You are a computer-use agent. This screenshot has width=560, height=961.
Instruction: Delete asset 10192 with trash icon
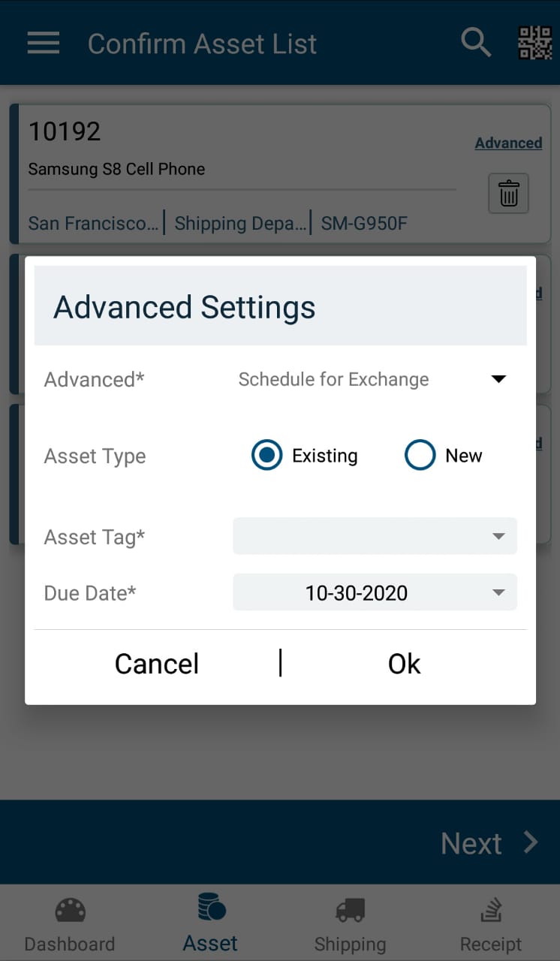509,193
